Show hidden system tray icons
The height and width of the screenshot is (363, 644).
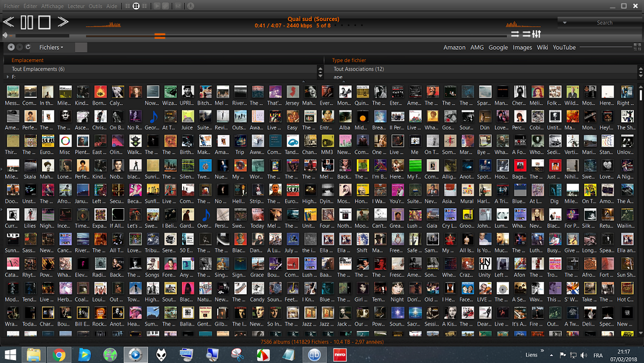click(551, 355)
